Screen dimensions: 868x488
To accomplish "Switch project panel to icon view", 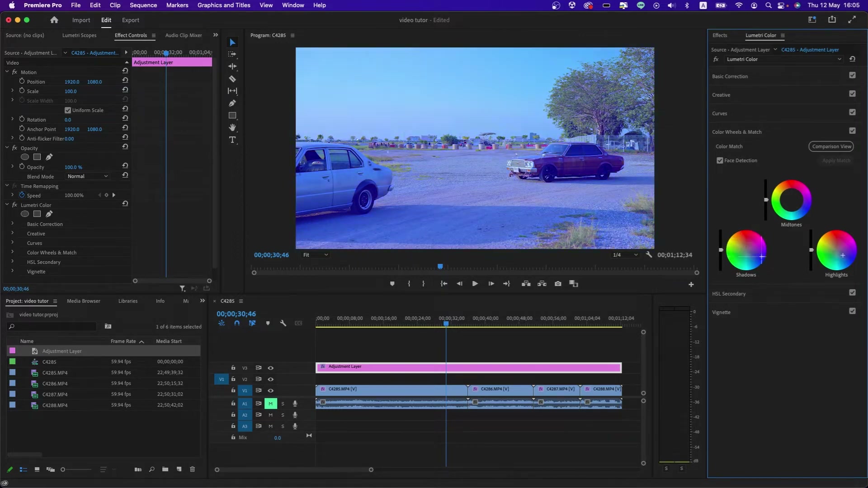I will click(37, 469).
